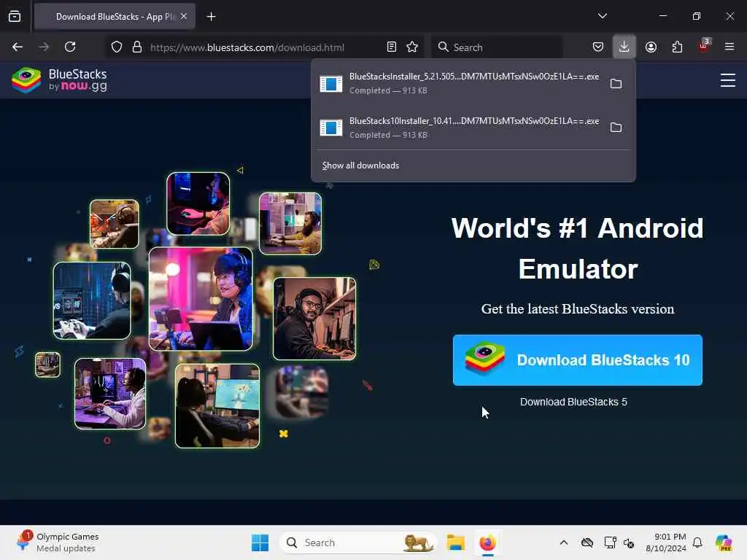Screen dimensions: 747x560
Task: Open File Explorer from taskbar
Action: click(x=455, y=542)
